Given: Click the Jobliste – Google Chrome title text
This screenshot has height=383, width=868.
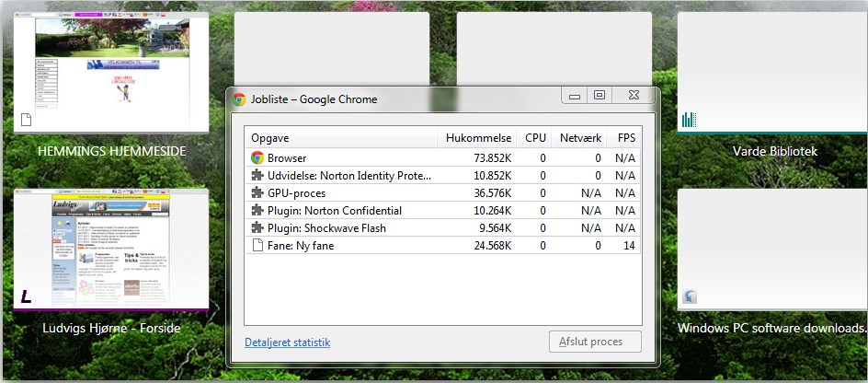Looking at the screenshot, I should (x=314, y=99).
